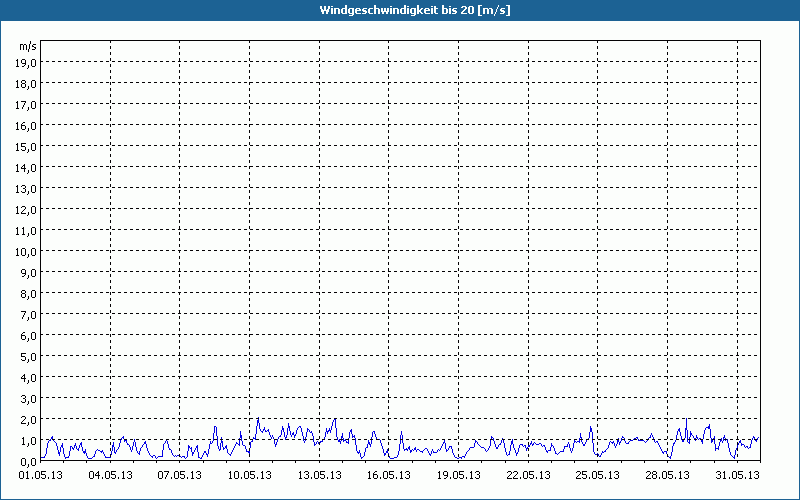
Task: Click the 3,0 y-axis label
Action: pyautogui.click(x=28, y=399)
